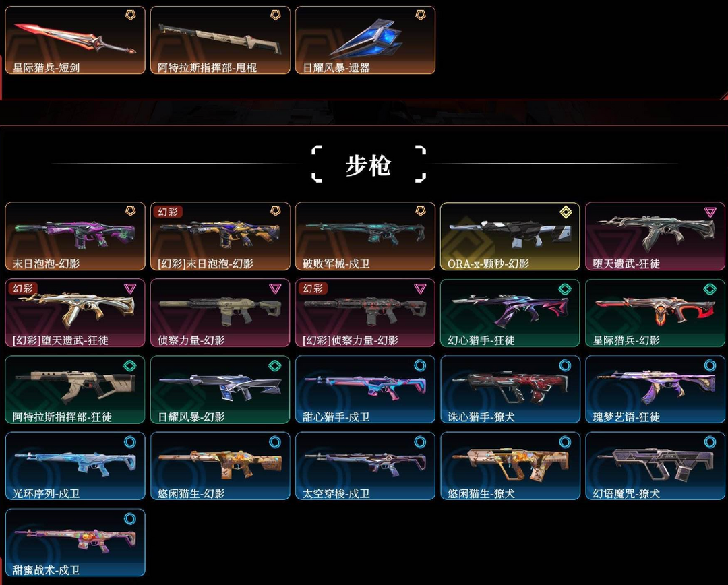Click the pink triangle icon on 侦察力量-幻影
Viewport: 728px width, 585px height.
tap(275, 288)
